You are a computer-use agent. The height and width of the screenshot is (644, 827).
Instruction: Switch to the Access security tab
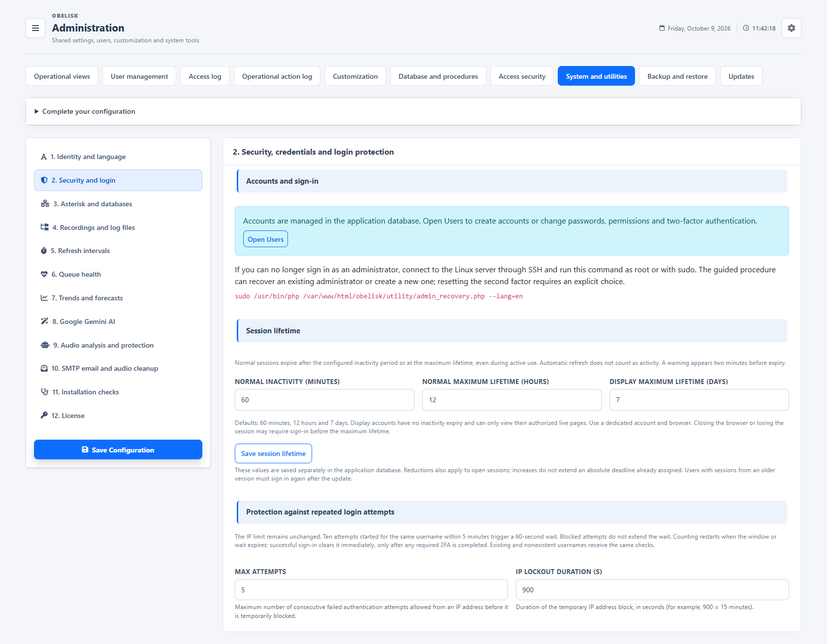coord(522,76)
